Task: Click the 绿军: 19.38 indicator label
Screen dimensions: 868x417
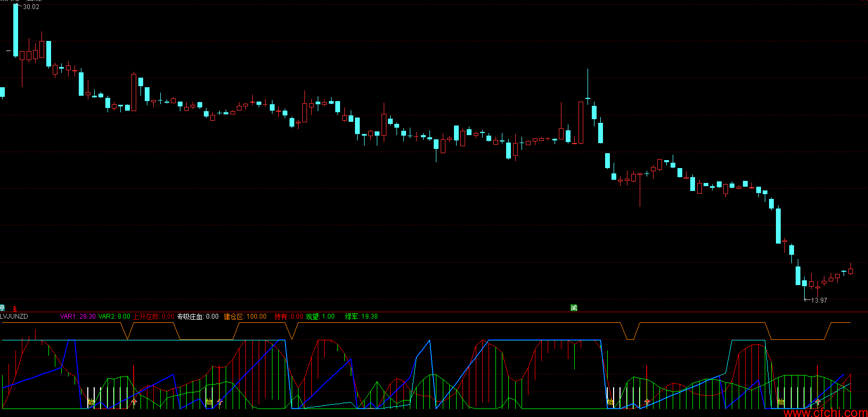Action: coord(361,316)
